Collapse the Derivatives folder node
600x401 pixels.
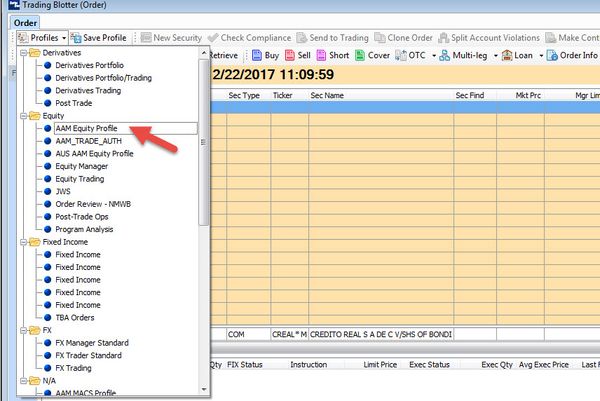tap(22, 52)
